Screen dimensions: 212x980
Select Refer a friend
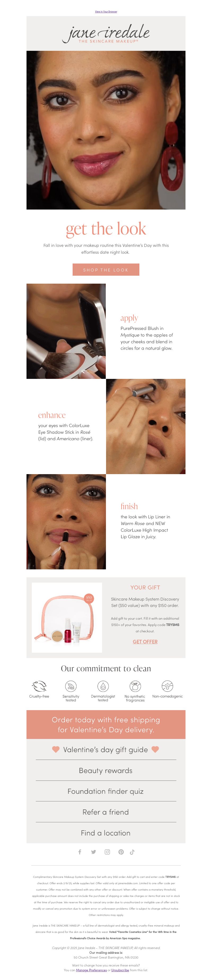tap(106, 812)
